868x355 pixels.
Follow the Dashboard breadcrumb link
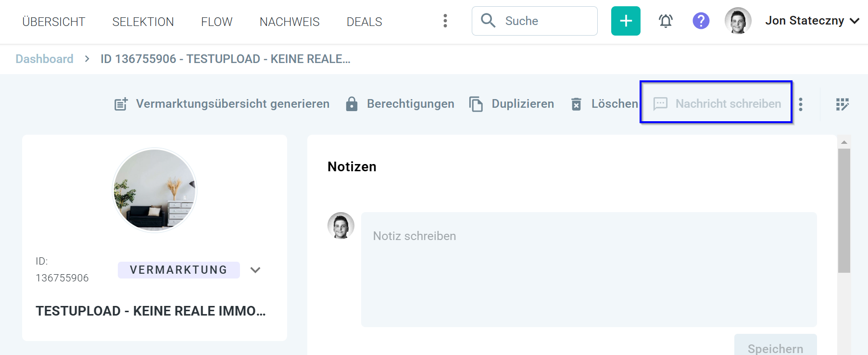tap(44, 59)
